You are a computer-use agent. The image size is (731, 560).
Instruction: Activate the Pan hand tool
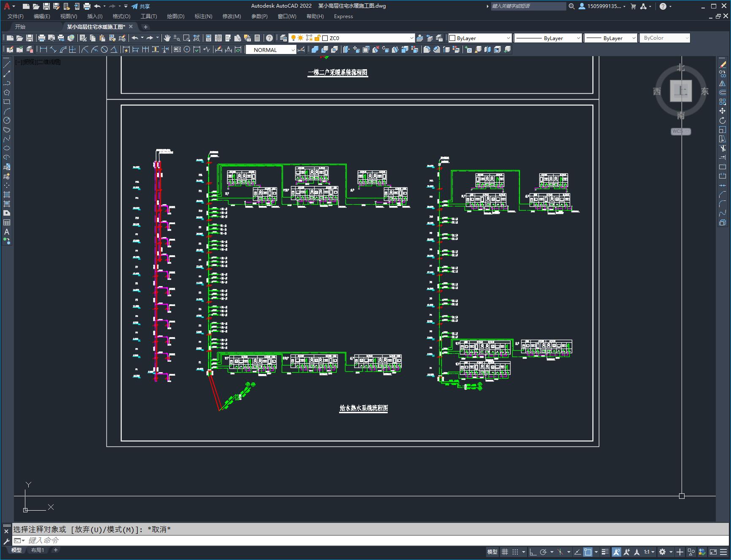click(x=167, y=38)
